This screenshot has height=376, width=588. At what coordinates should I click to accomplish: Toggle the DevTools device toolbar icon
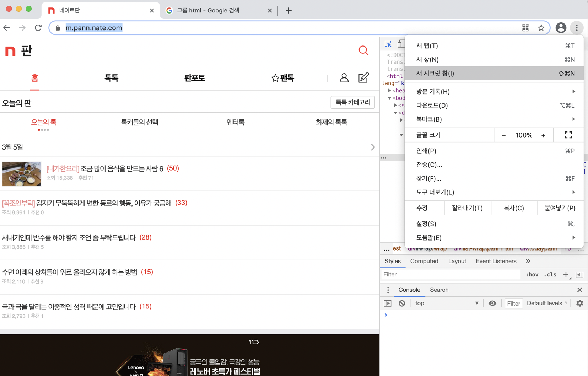401,44
